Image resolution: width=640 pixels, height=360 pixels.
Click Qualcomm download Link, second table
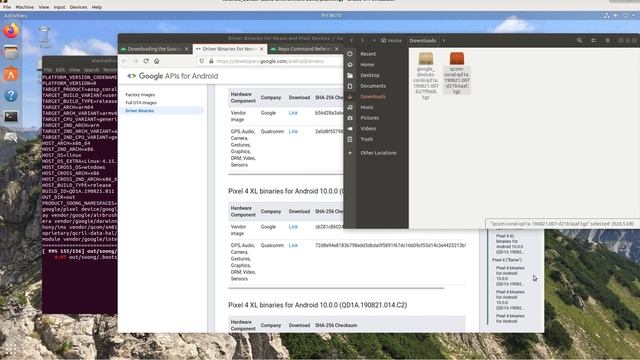click(x=293, y=245)
